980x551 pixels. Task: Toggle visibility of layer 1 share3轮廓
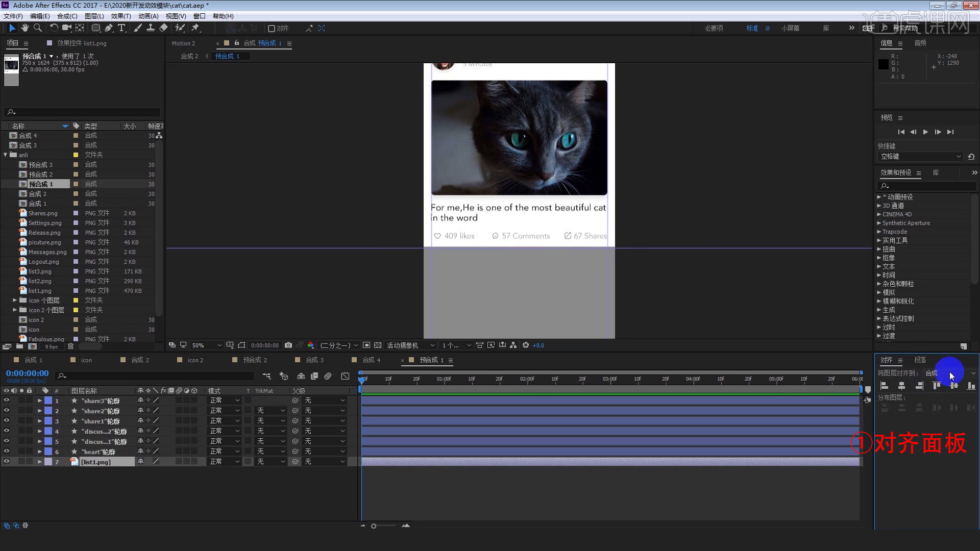pyautogui.click(x=6, y=400)
